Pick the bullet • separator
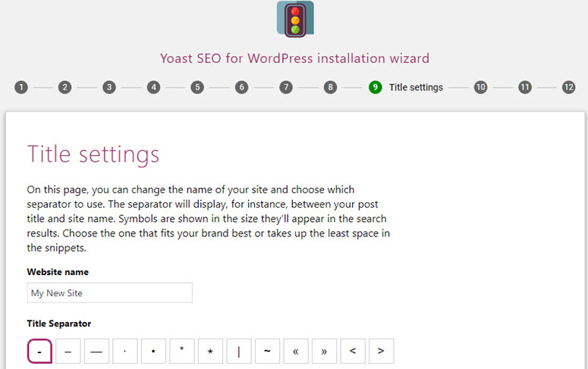Viewport: 588px width, 369px height. pos(153,351)
